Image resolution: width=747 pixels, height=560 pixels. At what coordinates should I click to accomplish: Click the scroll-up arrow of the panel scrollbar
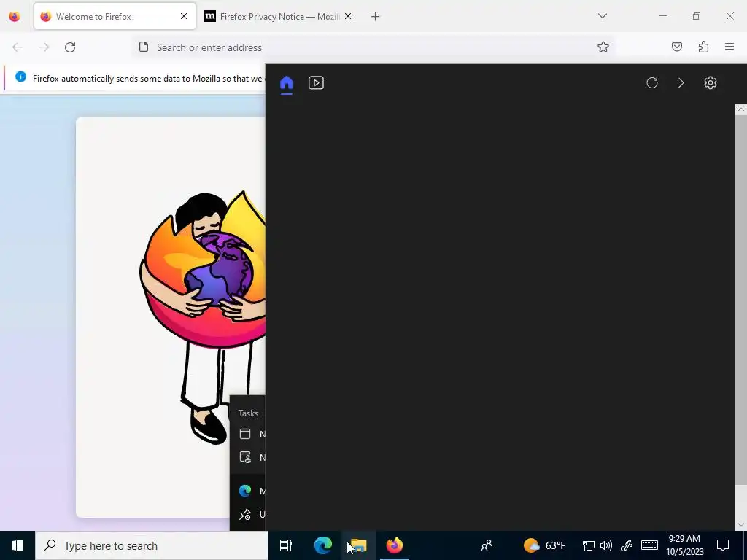(741, 109)
